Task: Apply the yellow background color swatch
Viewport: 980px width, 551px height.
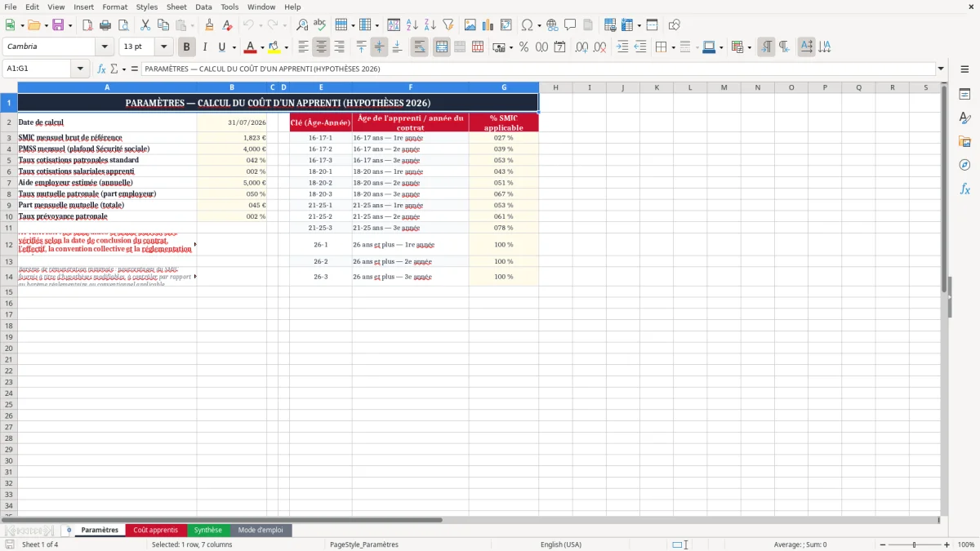Action: 274,47
